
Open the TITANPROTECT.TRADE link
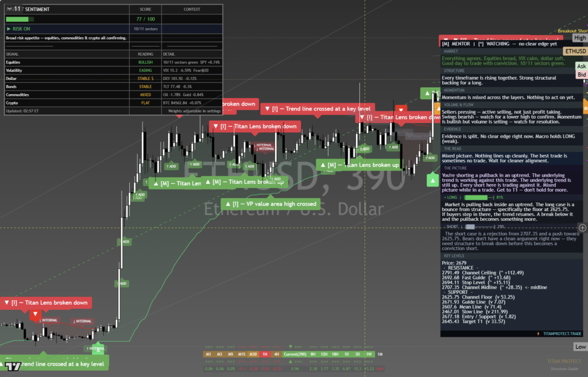pos(562,333)
